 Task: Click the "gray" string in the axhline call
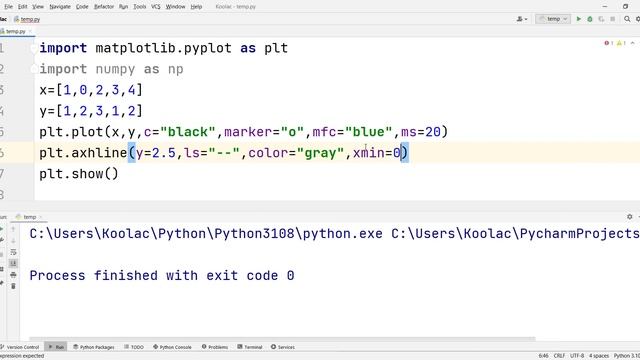point(320,153)
